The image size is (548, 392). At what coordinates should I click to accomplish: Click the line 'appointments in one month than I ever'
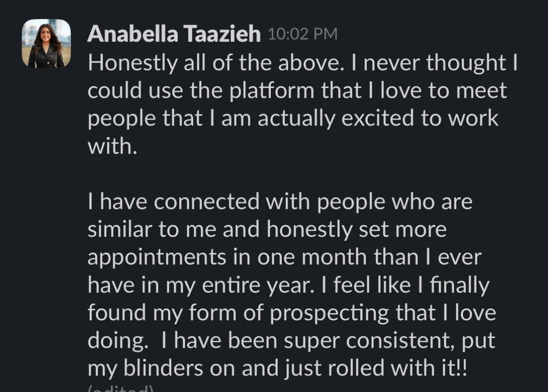[x=285, y=257]
